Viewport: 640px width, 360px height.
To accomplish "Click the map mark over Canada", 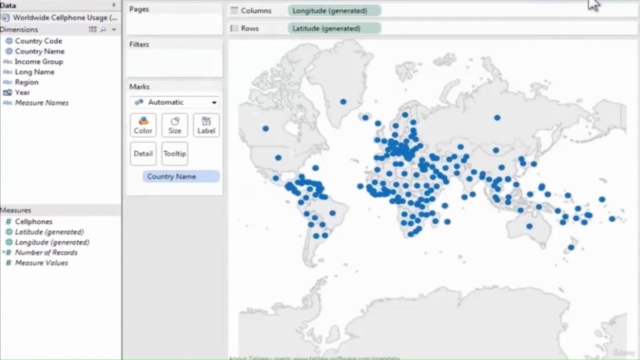I will coord(266,129).
